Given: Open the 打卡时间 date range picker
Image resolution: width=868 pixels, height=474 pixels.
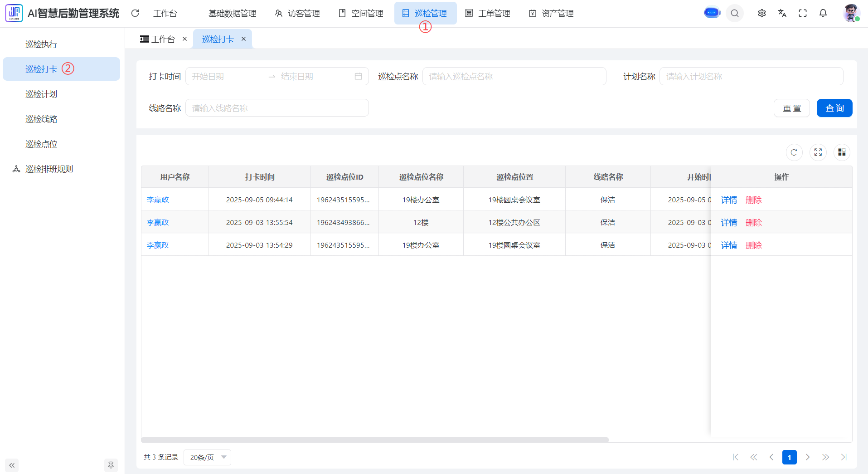Looking at the screenshot, I should 276,77.
